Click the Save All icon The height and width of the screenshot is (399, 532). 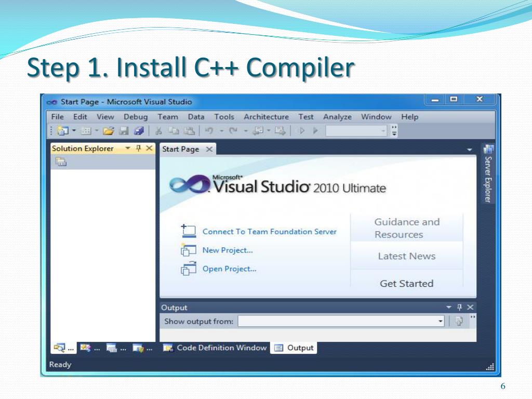pos(139,130)
